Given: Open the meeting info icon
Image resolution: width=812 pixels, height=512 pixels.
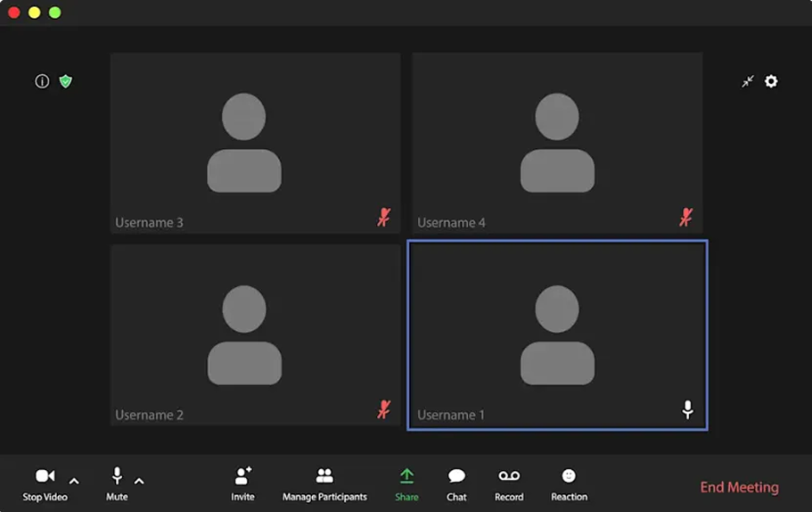Looking at the screenshot, I should tap(42, 81).
